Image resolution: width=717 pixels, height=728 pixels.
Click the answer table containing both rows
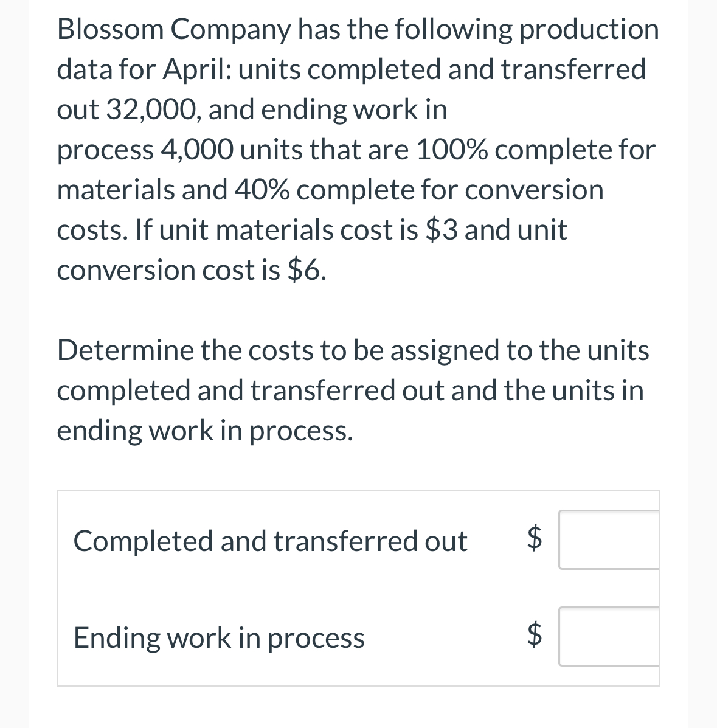[359, 587]
